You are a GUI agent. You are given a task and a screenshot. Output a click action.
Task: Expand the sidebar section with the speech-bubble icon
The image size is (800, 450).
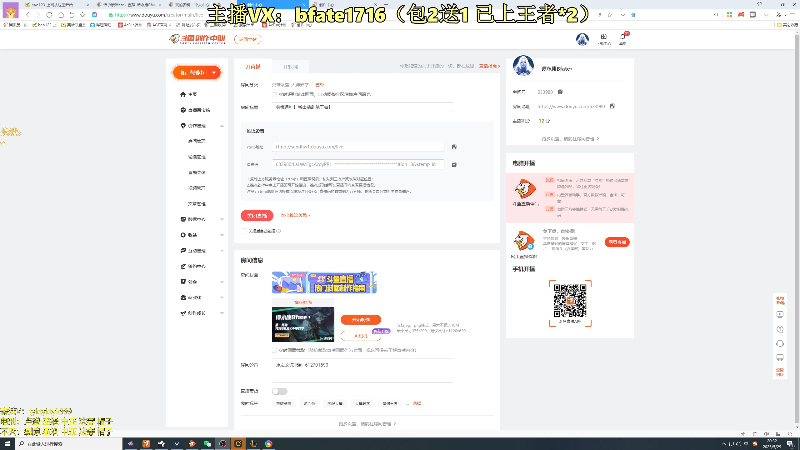(x=222, y=251)
